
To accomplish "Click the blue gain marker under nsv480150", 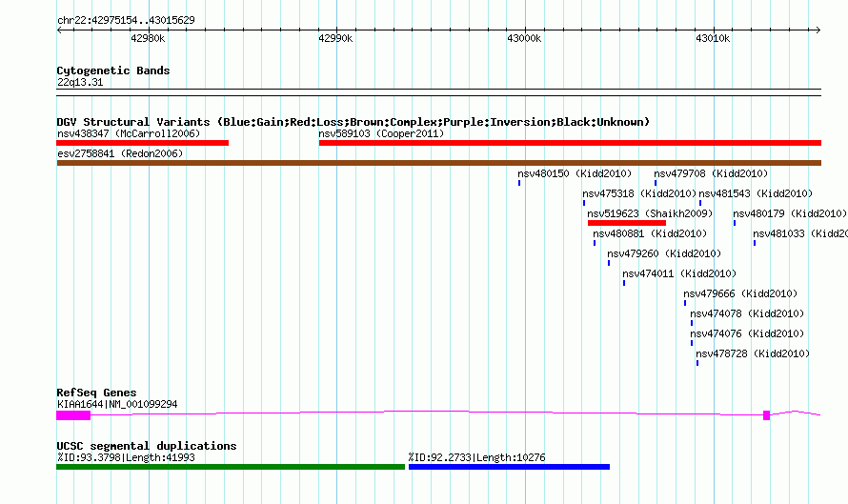I will [519, 183].
